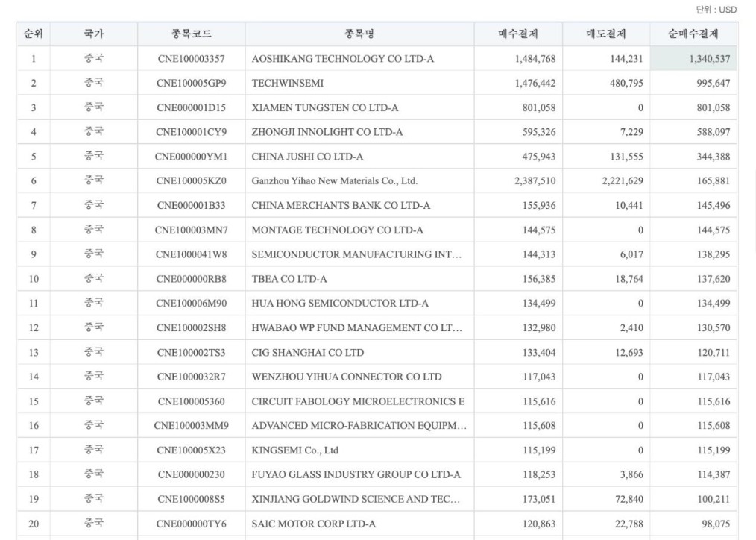Click SAIC MOTOR CORP LTD-A name
756x540 pixels.
point(313,524)
